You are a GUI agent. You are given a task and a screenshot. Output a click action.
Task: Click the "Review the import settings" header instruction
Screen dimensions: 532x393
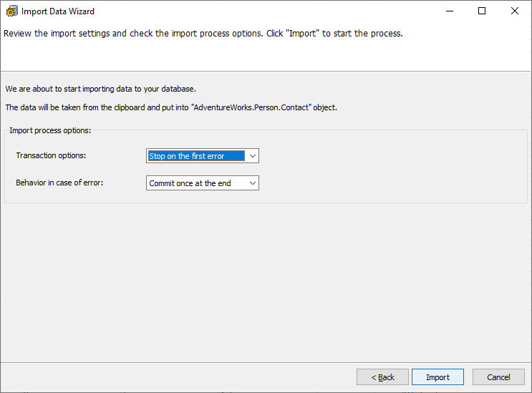(x=203, y=34)
